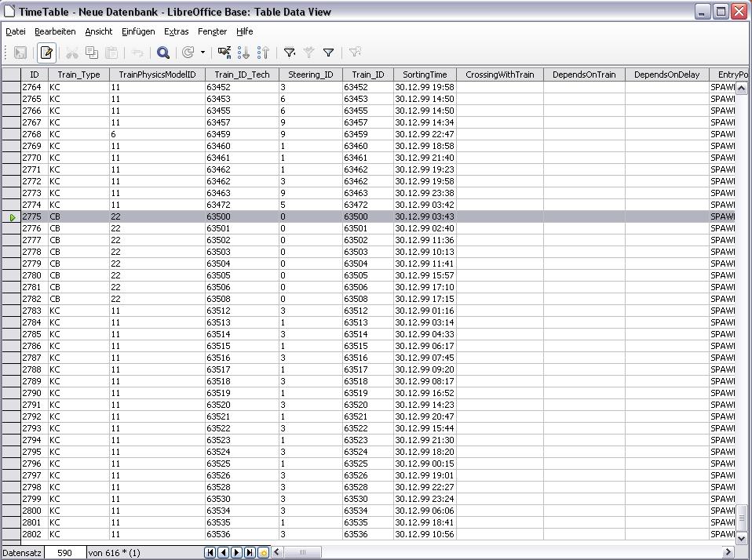The width and height of the screenshot is (752, 560).
Task: Open the Bearbeiten menu
Action: [x=55, y=31]
